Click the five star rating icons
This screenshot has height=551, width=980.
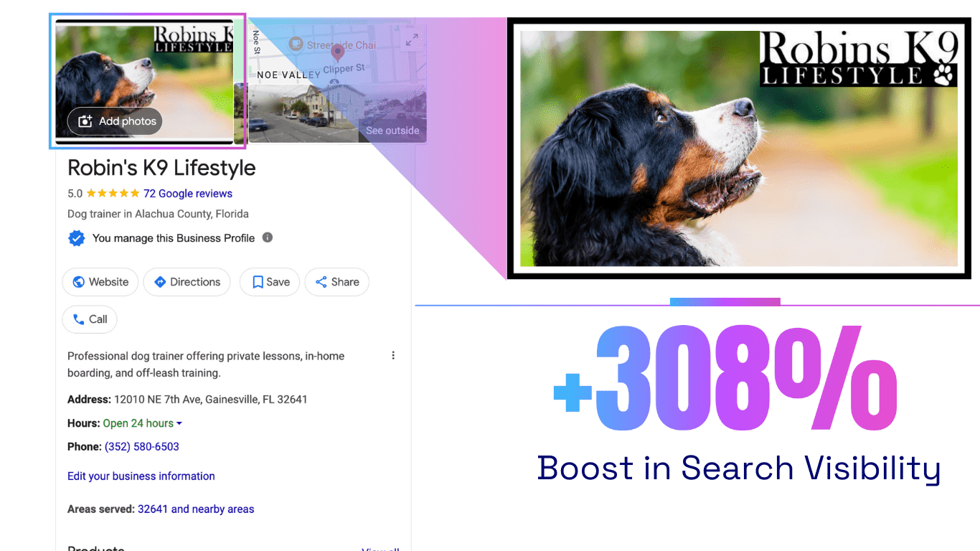(x=113, y=194)
